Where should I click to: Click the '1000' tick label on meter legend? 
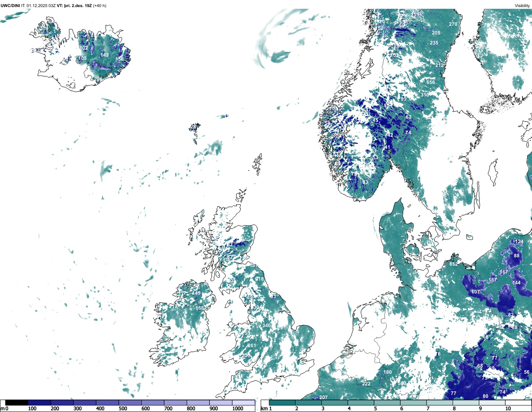point(238,409)
